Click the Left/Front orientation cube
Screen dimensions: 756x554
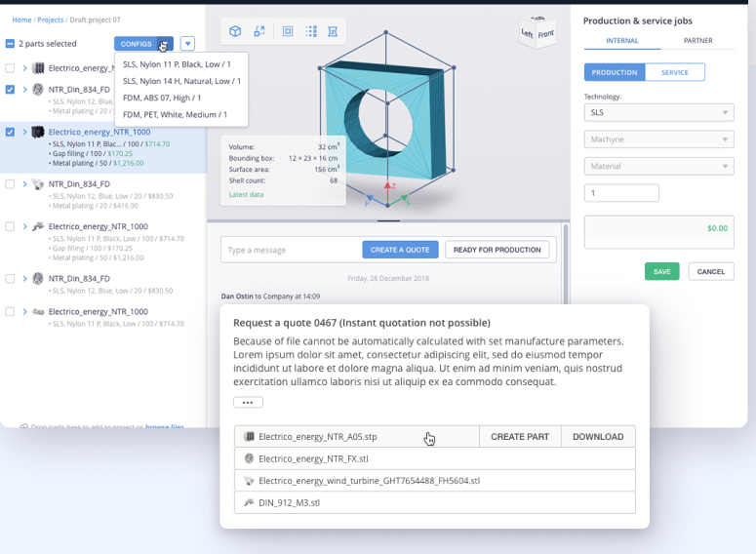pos(538,33)
